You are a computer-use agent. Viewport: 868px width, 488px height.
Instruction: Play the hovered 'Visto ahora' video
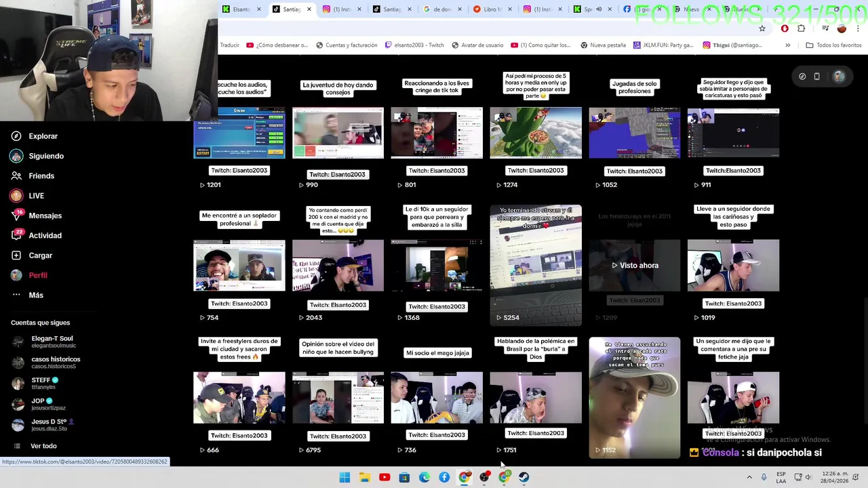pos(634,265)
